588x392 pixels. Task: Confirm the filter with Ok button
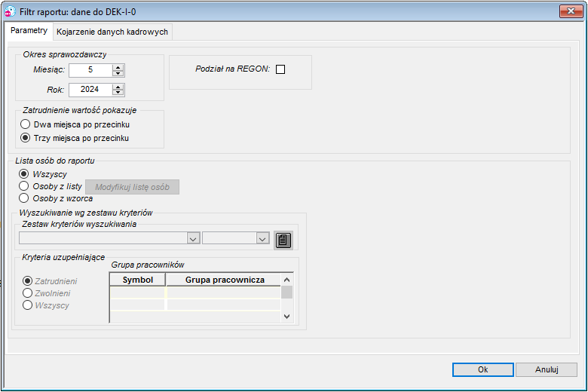pos(483,369)
